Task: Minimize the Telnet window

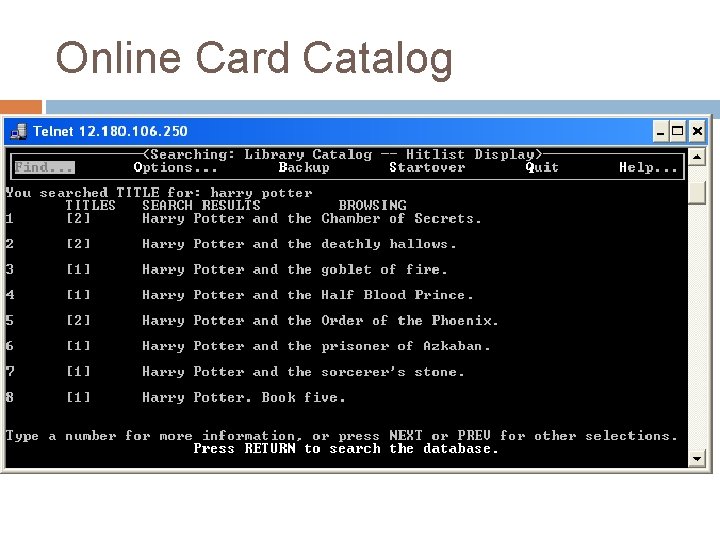Action: (x=660, y=132)
